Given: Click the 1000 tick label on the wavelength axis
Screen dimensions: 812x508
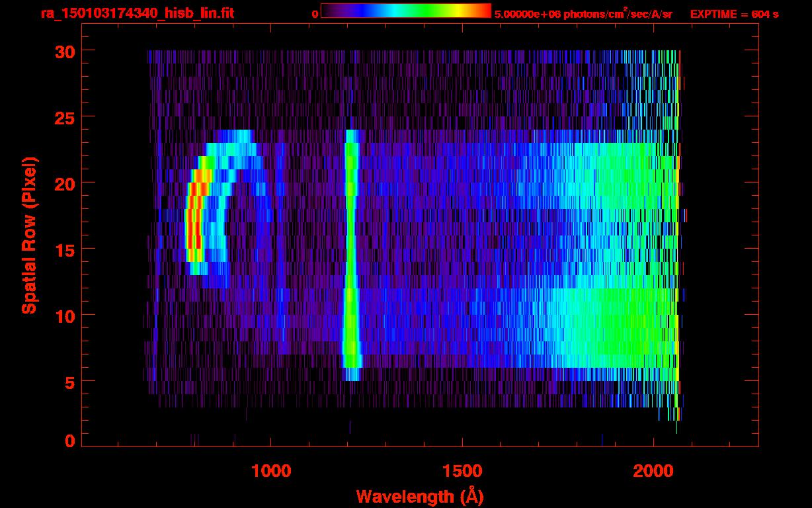Looking at the screenshot, I should 271,471.
